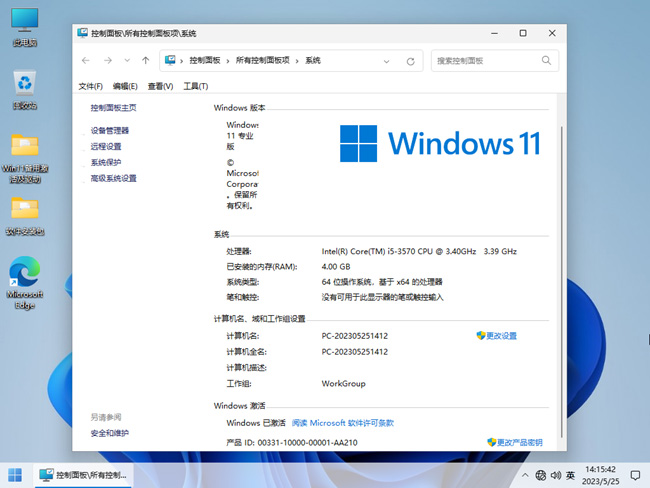Toggle the 英 input method indicator
The height and width of the screenshot is (488, 650).
coord(570,475)
